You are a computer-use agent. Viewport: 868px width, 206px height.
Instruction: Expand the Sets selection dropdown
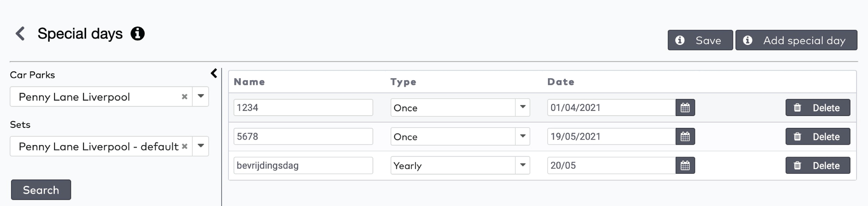point(201,146)
